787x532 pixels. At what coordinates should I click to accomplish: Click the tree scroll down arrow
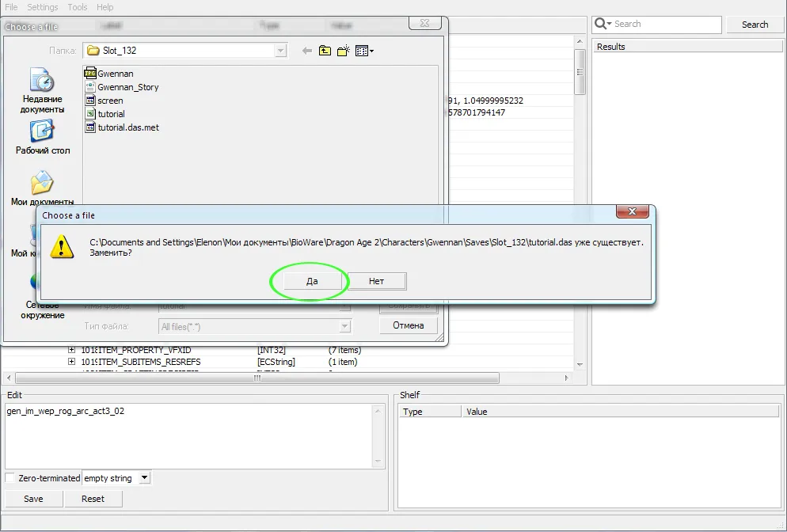tap(580, 364)
